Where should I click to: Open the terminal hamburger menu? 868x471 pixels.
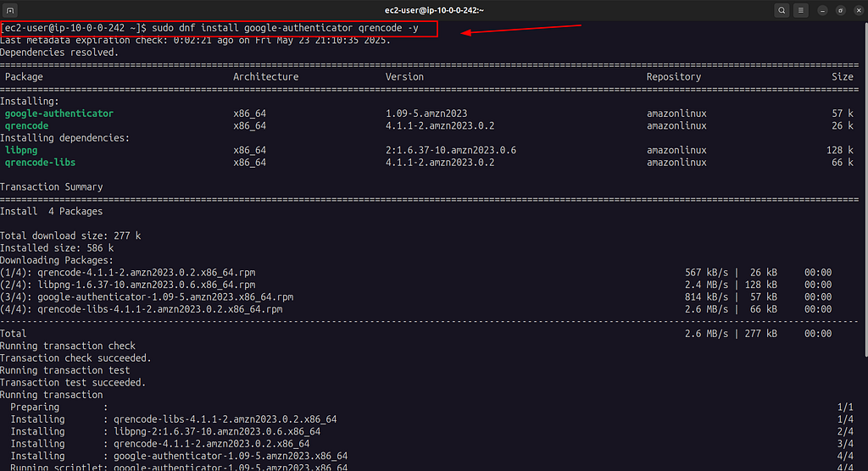800,10
